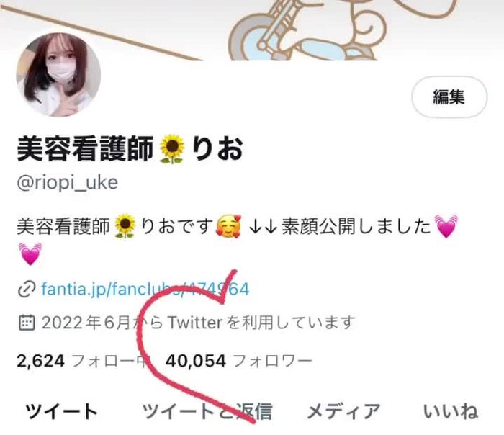Switch to the ツイートと返信 tab
504x435 pixels.
[207, 411]
